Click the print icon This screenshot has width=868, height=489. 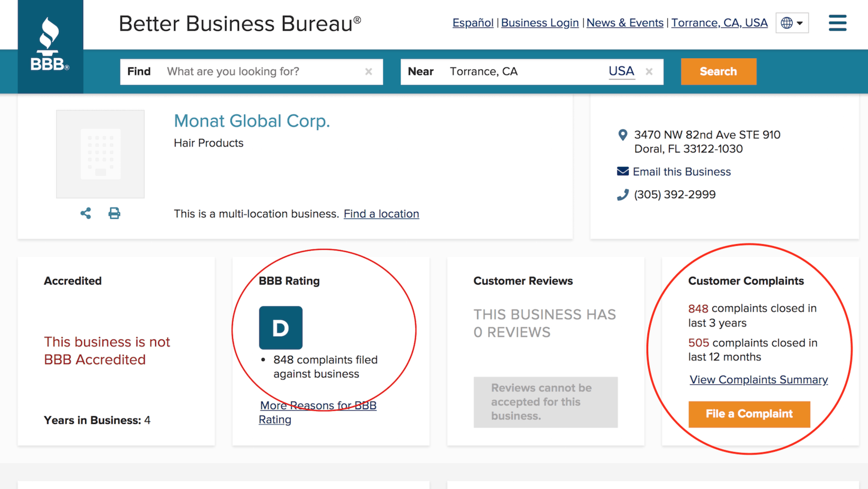[114, 213]
